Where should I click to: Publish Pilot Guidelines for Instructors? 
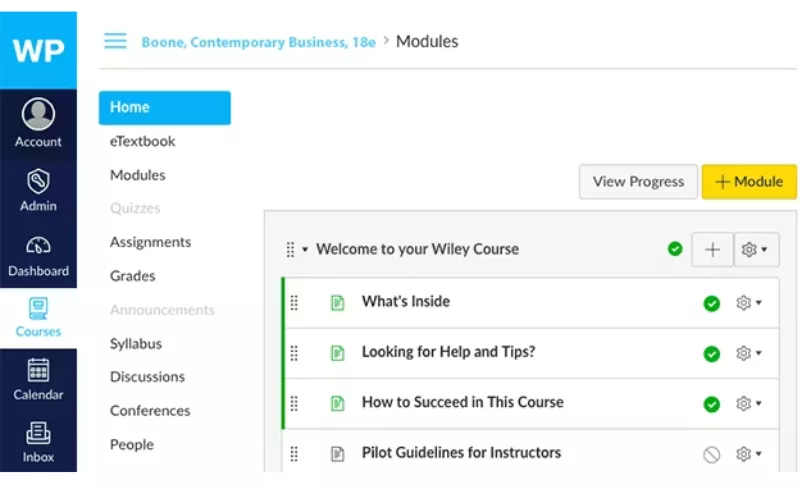(711, 454)
